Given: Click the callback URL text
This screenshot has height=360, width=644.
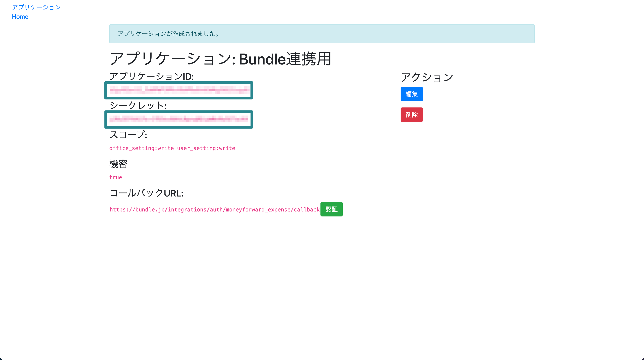Looking at the screenshot, I should (x=214, y=210).
